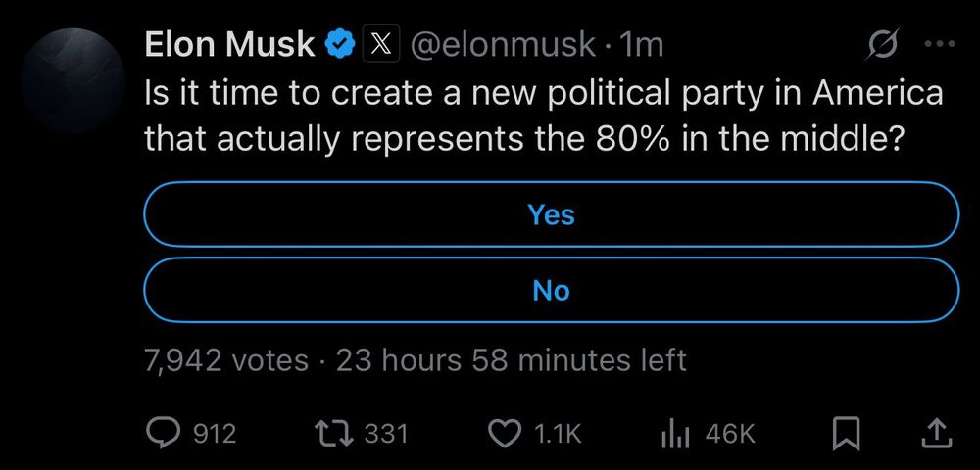The image size is (980, 470).
Task: Click the 1m post timestamp
Action: [x=641, y=44]
